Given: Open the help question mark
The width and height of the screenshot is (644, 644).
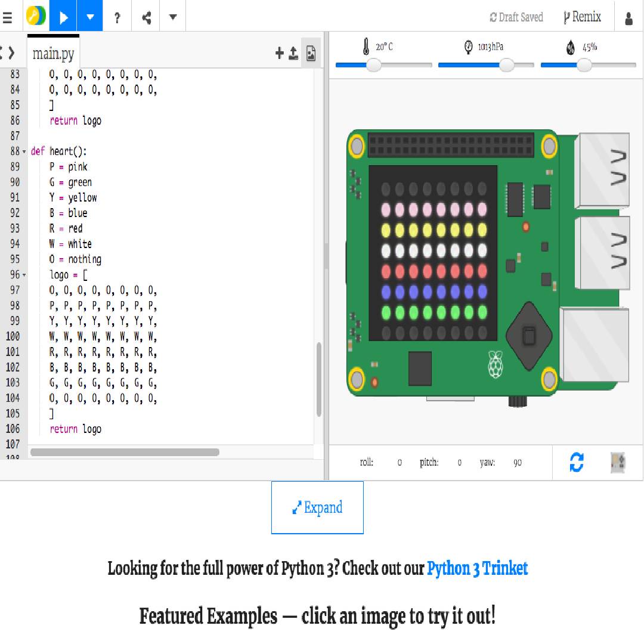Looking at the screenshot, I should tap(117, 17).
